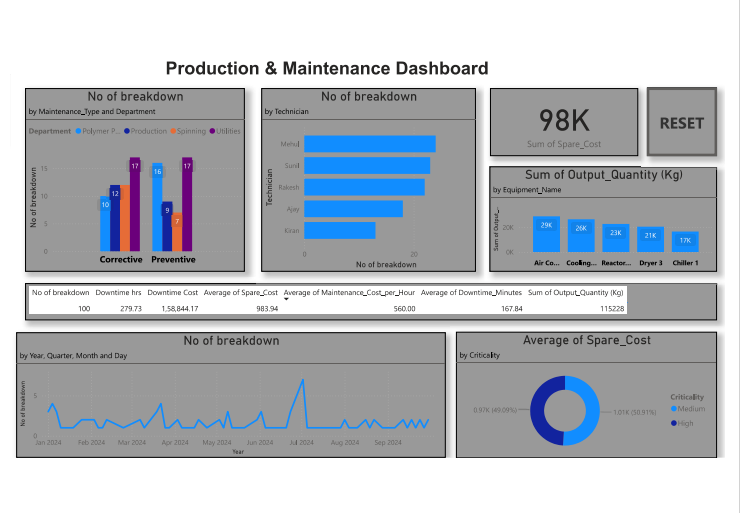Select Corrective Production bar labeled 12
The width and height of the screenshot is (740, 513).
tap(115, 218)
